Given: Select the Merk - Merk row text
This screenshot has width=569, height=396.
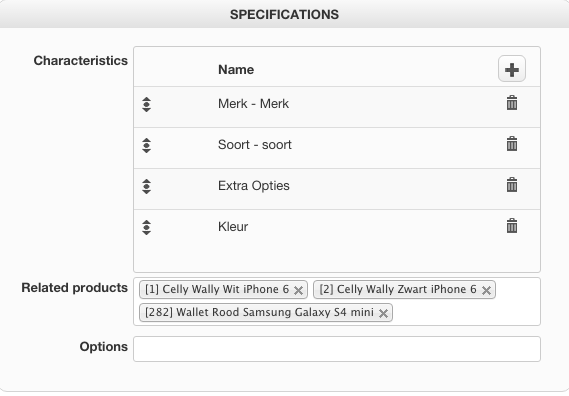Looking at the screenshot, I should (253, 104).
